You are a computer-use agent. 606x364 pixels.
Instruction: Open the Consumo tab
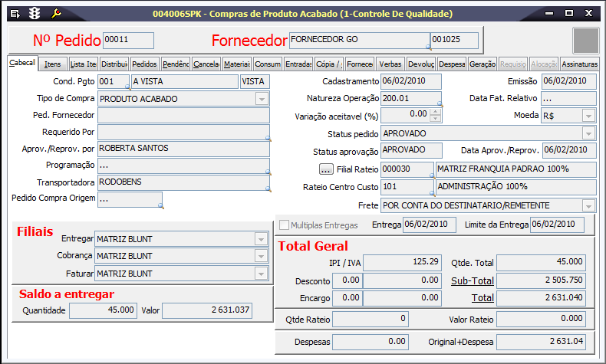tap(268, 64)
